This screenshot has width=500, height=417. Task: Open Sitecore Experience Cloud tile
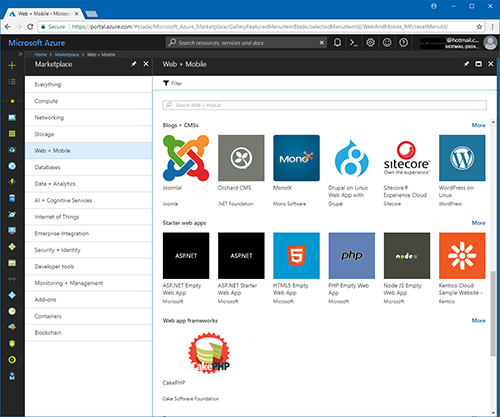[407, 158]
